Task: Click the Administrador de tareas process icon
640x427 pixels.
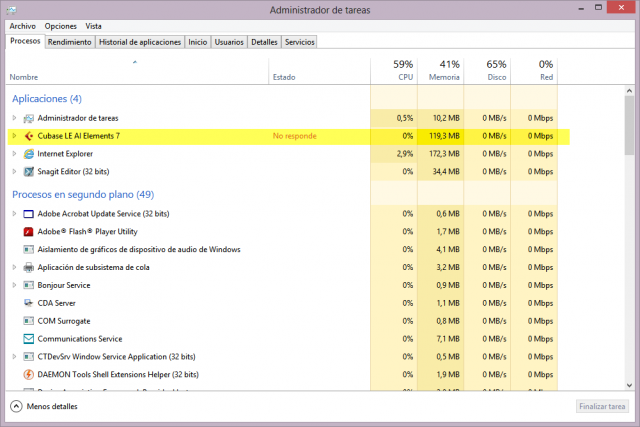Action: coord(29,118)
